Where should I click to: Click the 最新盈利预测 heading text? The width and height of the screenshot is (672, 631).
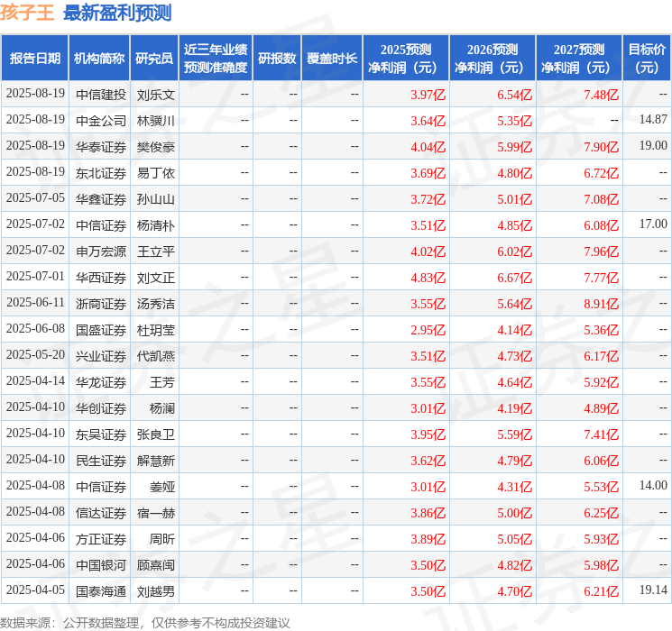117,13
